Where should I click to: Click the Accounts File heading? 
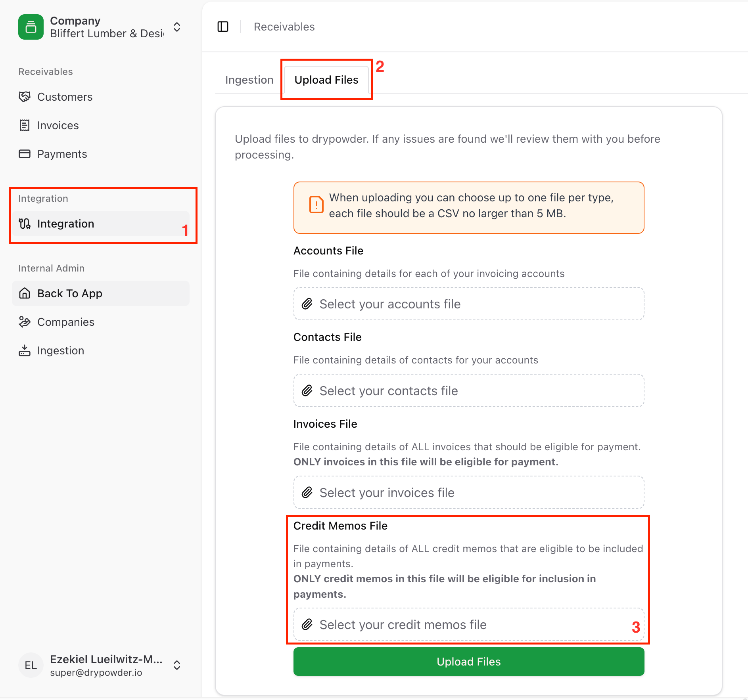pyautogui.click(x=328, y=251)
